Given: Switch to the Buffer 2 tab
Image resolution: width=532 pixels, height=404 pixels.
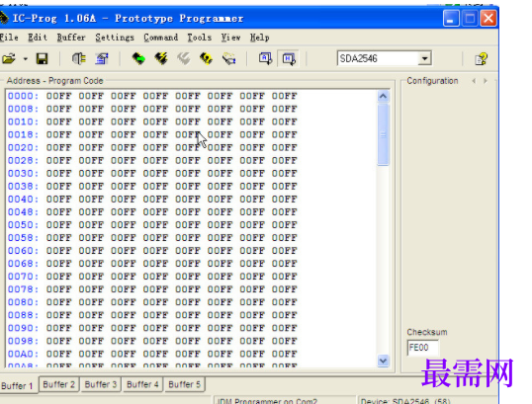Looking at the screenshot, I should [x=58, y=384].
